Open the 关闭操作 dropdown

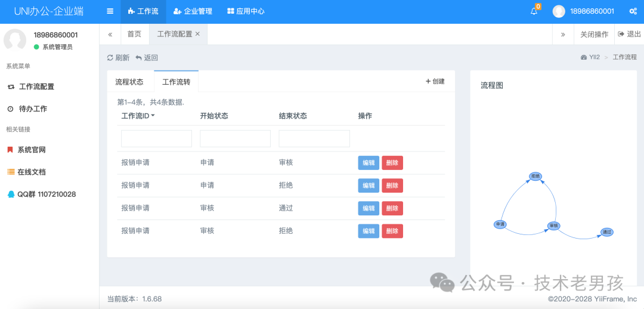594,34
